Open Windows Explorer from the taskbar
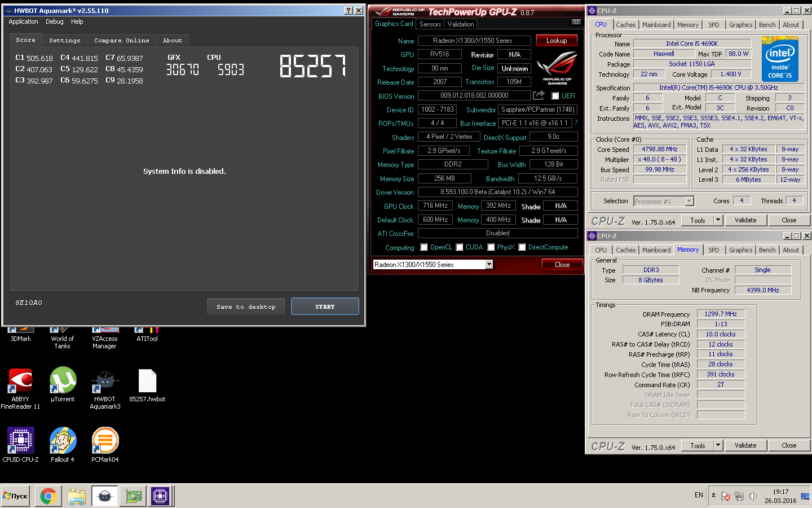This screenshot has height=508, width=812. (76, 496)
